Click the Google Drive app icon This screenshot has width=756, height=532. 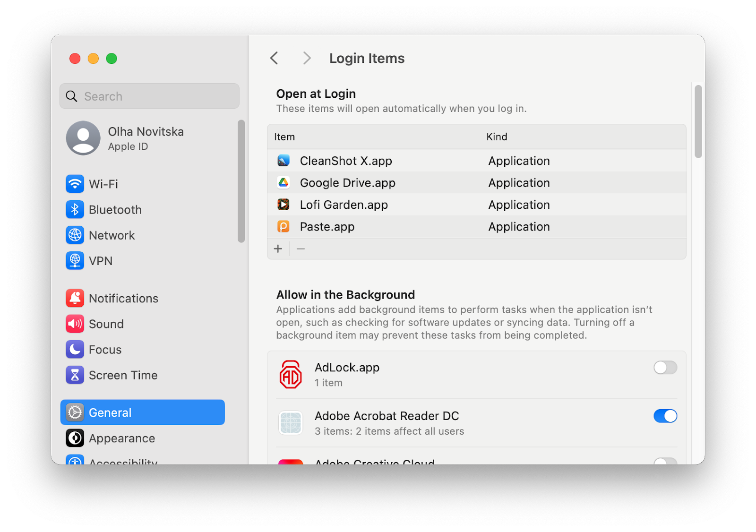point(284,182)
